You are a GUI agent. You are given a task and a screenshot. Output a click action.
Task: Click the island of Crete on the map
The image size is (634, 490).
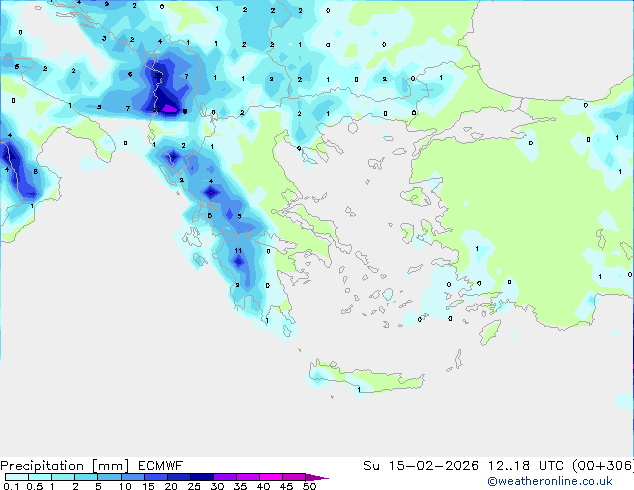coord(366,377)
